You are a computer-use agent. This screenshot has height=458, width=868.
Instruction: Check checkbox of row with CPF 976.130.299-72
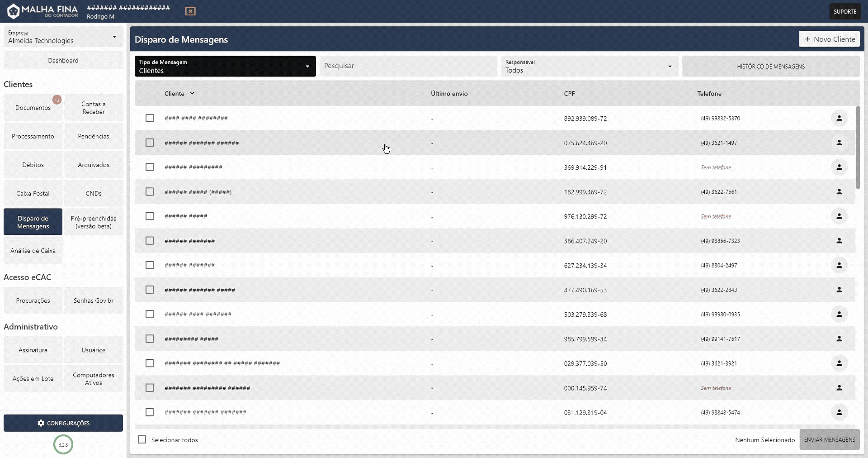click(150, 216)
